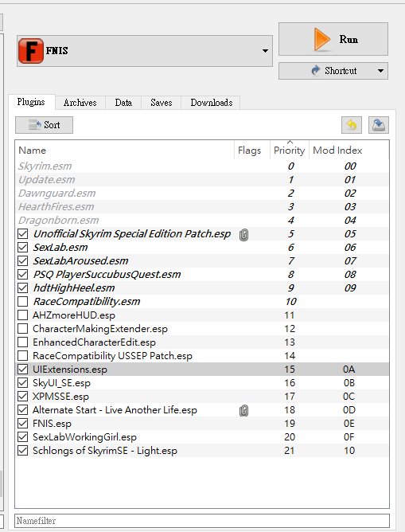The height and width of the screenshot is (532, 405).
Task: Click mod index 0F of SexLabWorkingGirl.esp
Action: tap(349, 437)
